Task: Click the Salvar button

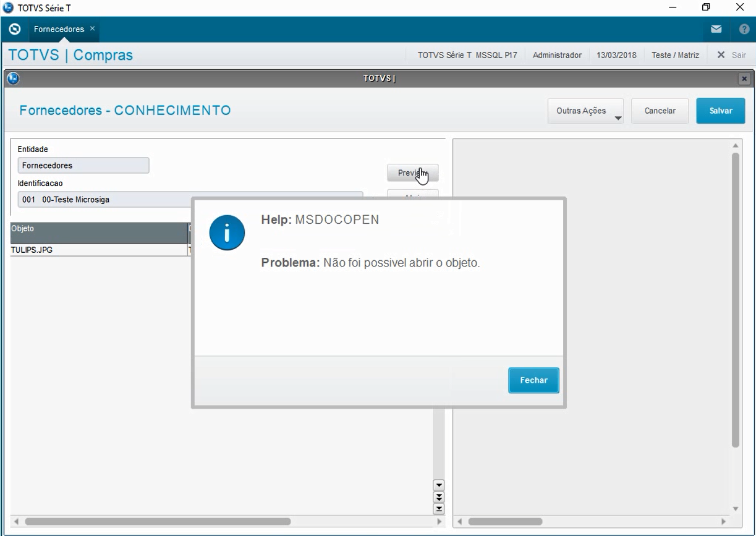Action: click(x=721, y=111)
